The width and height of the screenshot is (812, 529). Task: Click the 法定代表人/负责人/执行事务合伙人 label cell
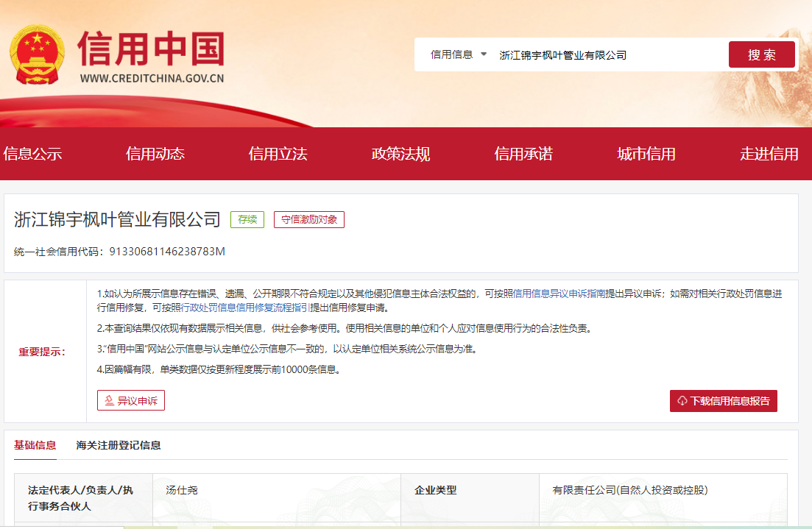coord(83,498)
